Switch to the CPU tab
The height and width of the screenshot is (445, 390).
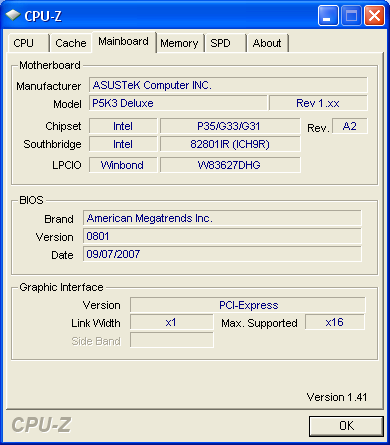click(29, 43)
